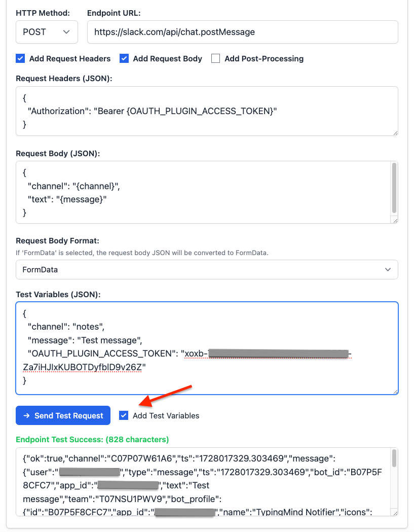414x532 pixels.
Task: Click the arrow icon on Send Test Request
Action: [x=26, y=415]
